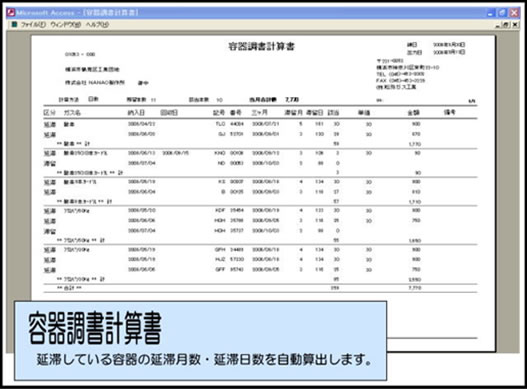Click the 納入日 column header
Image resolution: width=527 pixels, height=389 pixels.
(136, 113)
